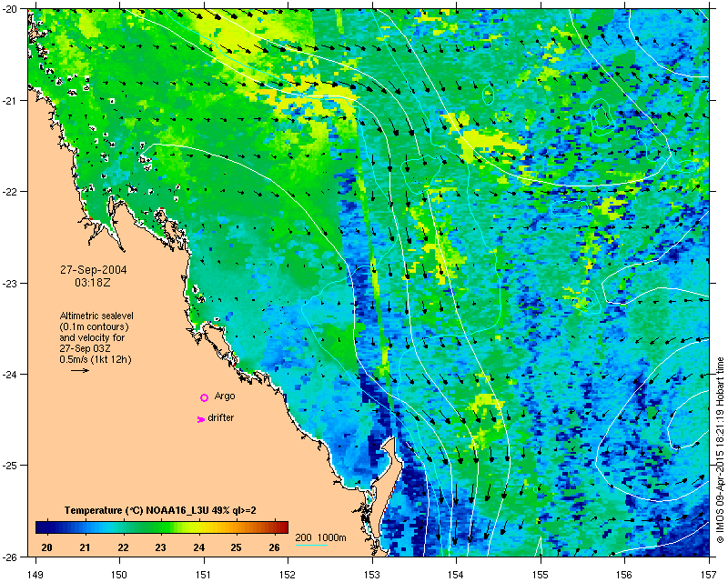Click the 'Altimetric sealevel' legend text
The height and width of the screenshot is (582, 728).
click(x=96, y=316)
